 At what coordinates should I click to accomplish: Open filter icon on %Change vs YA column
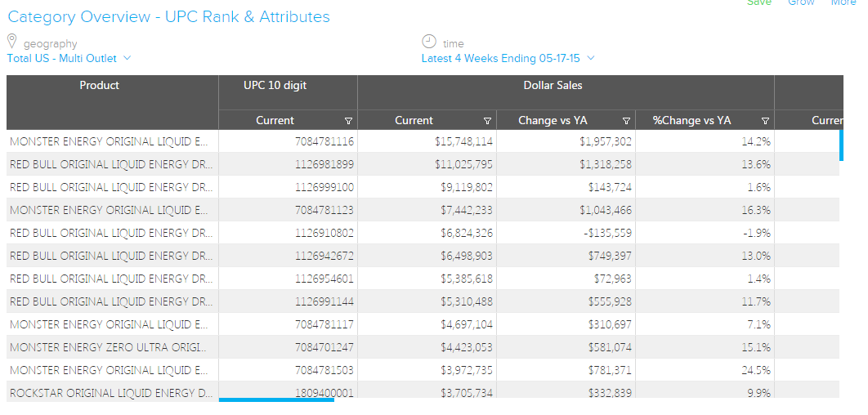pyautogui.click(x=766, y=121)
